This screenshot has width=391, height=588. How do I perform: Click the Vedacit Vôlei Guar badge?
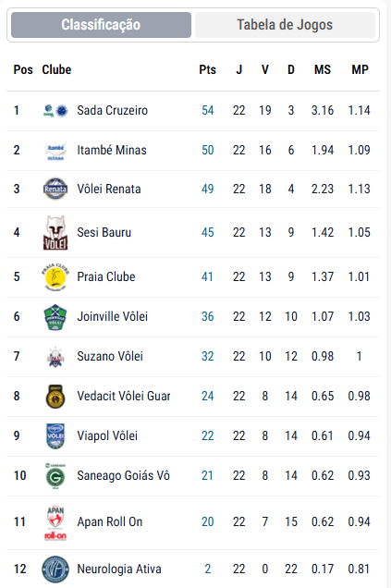pyautogui.click(x=55, y=397)
